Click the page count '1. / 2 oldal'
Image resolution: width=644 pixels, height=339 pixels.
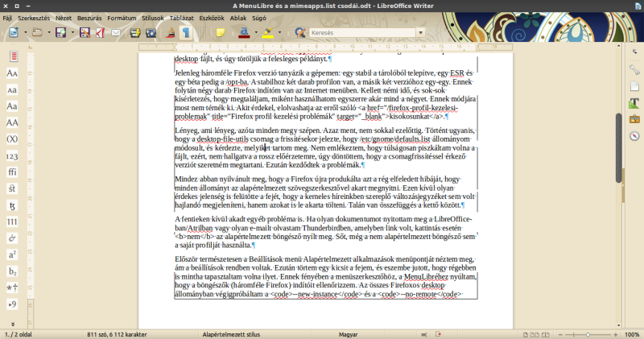[x=19, y=334]
